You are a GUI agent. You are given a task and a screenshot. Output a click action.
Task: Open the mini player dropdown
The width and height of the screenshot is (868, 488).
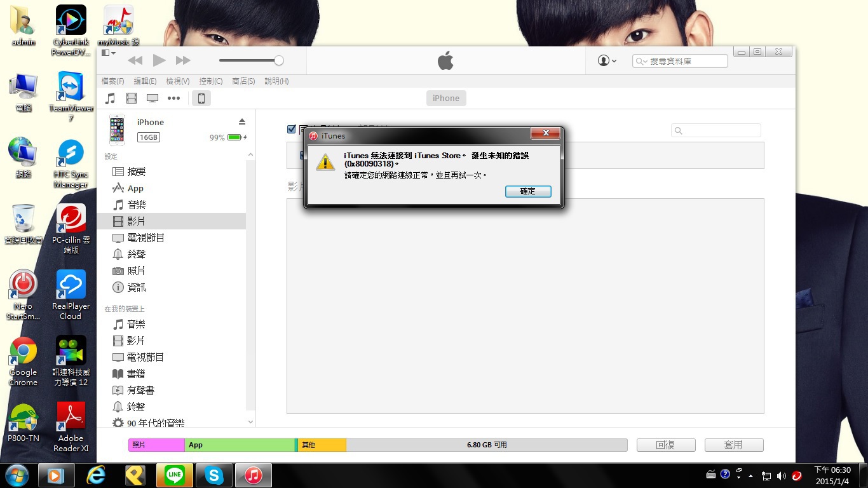click(x=108, y=53)
